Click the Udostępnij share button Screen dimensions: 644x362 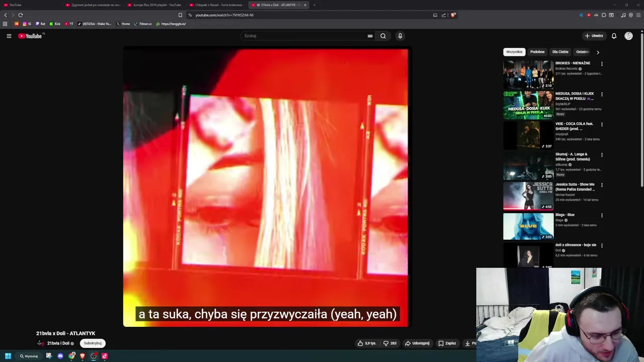click(417, 343)
